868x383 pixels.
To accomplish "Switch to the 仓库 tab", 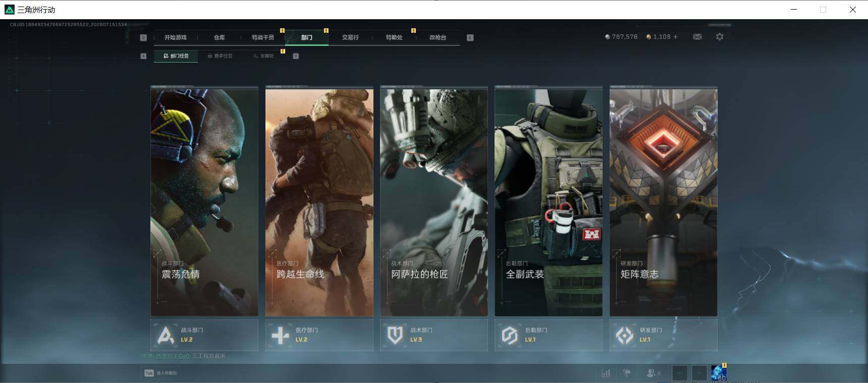I will tap(219, 37).
